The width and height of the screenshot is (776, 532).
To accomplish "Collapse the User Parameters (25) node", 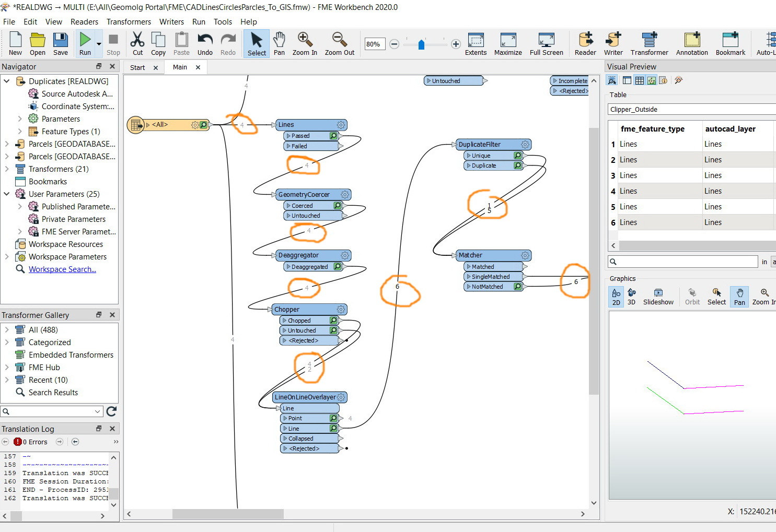I will (7, 194).
